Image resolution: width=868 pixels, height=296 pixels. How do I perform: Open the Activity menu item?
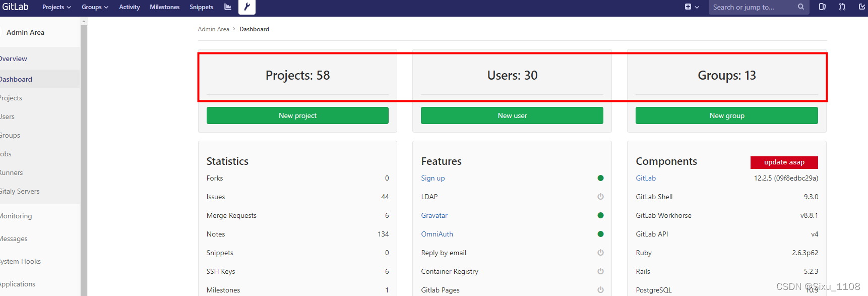pos(130,7)
